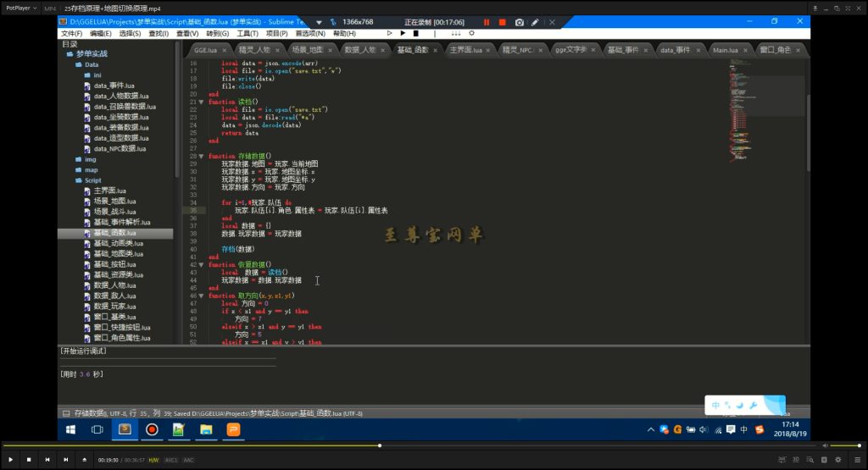Stop playback in PotPlayer
Viewport: 868px width, 470px height.
pyautogui.click(x=29, y=460)
